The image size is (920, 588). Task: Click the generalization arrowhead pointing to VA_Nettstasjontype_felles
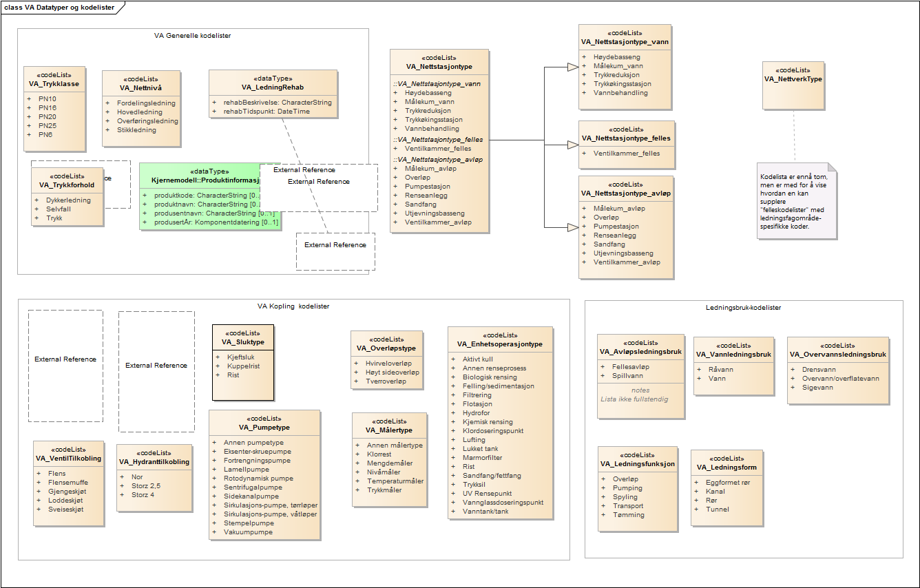(x=572, y=145)
